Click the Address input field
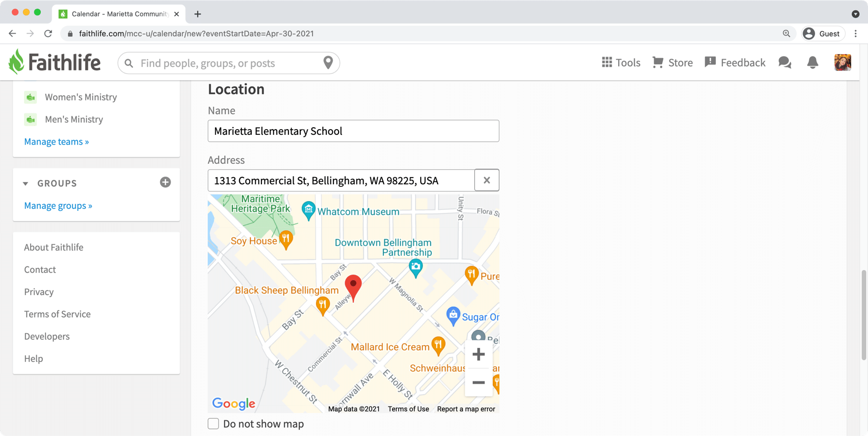This screenshot has width=868, height=436. (341, 181)
